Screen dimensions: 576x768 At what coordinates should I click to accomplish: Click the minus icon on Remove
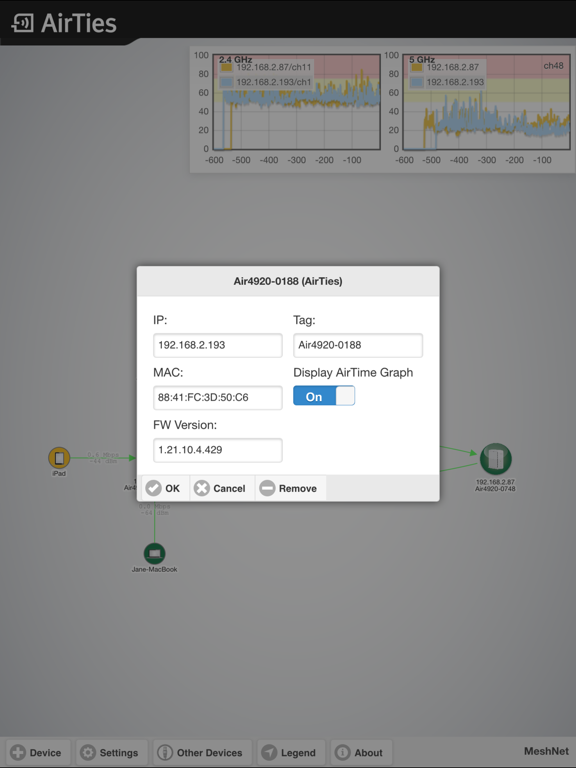(x=267, y=488)
